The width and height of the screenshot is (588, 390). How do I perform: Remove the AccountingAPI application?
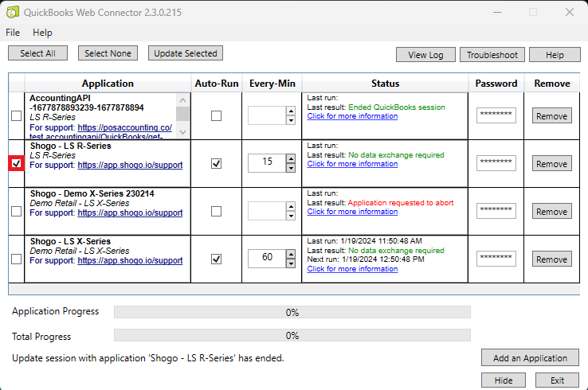(552, 116)
